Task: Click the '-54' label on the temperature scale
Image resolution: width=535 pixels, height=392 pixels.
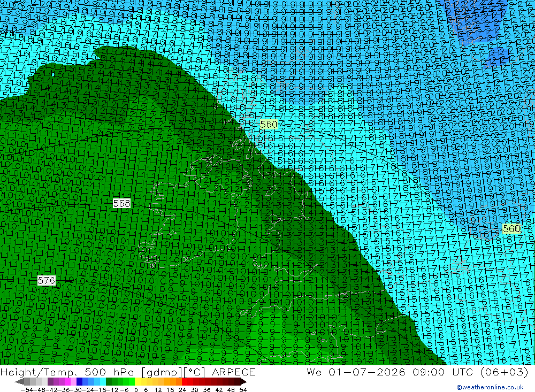Action: click(27, 390)
